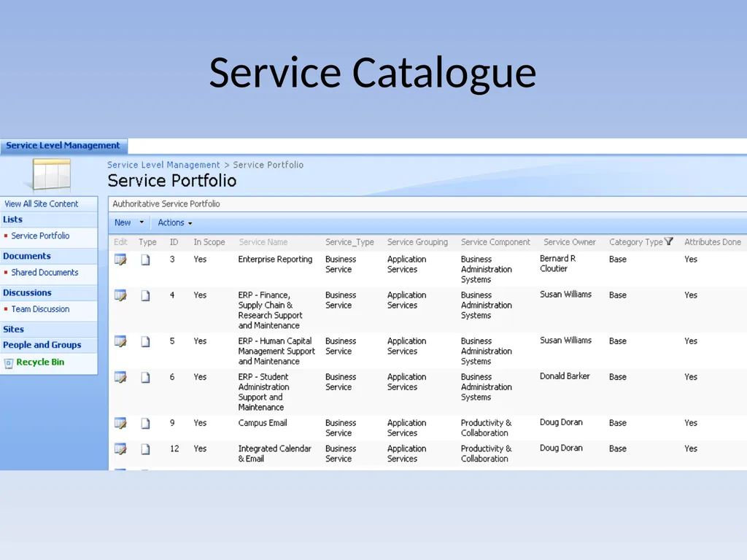The width and height of the screenshot is (747, 560).
Task: Click the Discussions sidebar heading
Action: tap(27, 293)
